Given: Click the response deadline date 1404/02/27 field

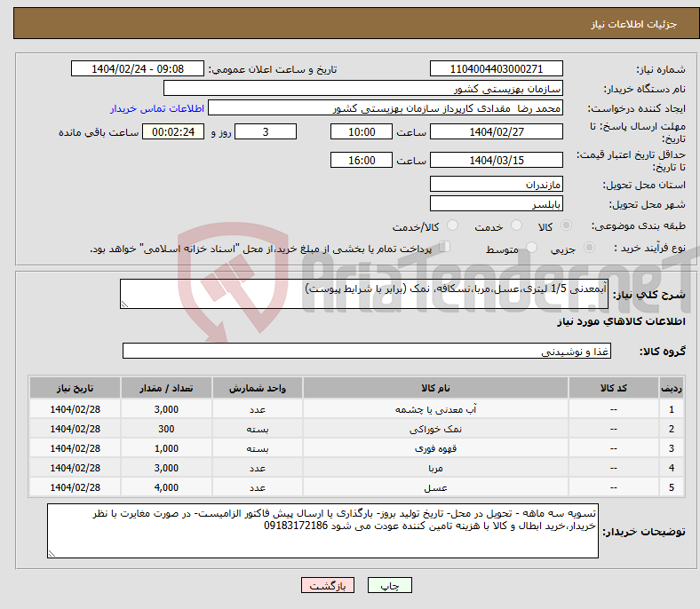Looking at the screenshot, I should click(x=496, y=131).
